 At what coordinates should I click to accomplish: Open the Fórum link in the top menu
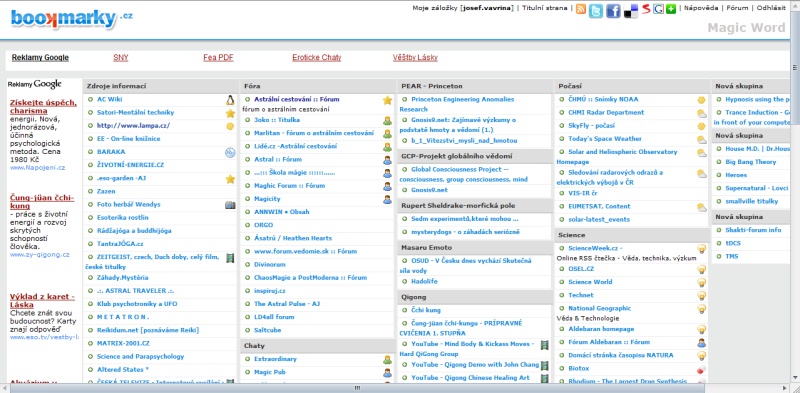click(737, 8)
